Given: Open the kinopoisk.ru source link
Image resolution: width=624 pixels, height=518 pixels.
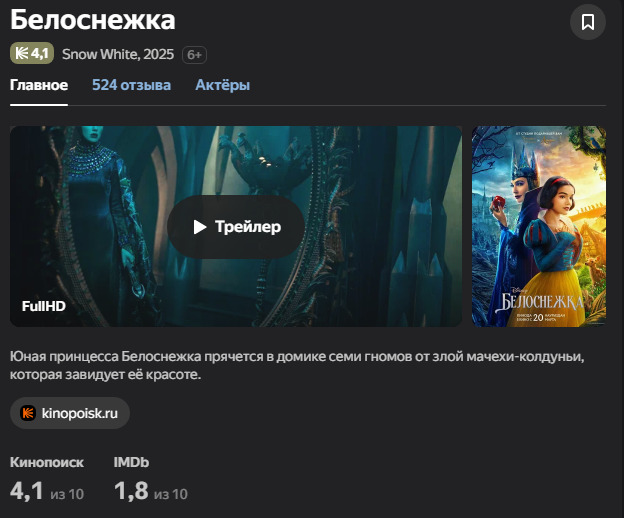Looking at the screenshot, I should 70,413.
